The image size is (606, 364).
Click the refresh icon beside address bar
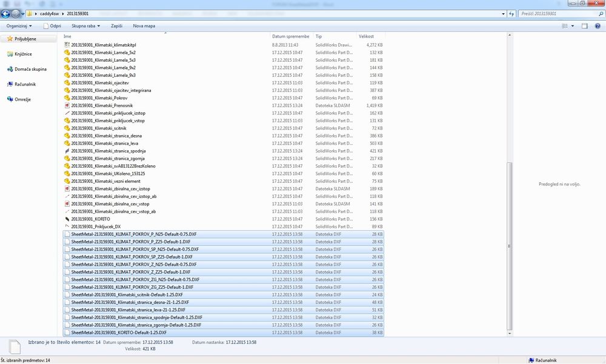point(512,13)
